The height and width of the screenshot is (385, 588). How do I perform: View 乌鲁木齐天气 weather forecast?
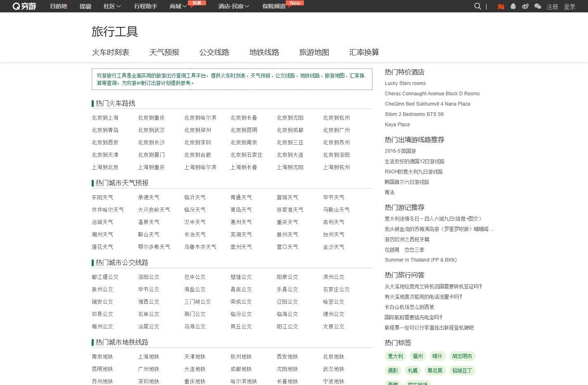200,247
